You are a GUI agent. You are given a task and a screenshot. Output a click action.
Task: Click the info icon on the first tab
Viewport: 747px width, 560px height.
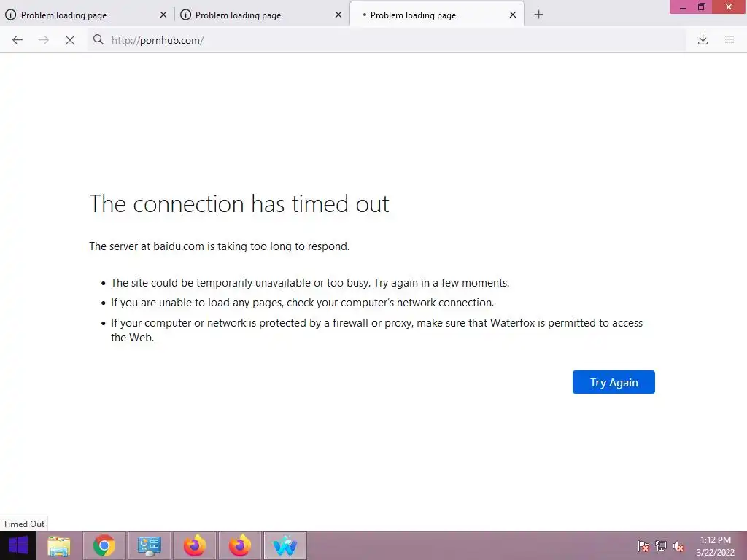click(10, 15)
